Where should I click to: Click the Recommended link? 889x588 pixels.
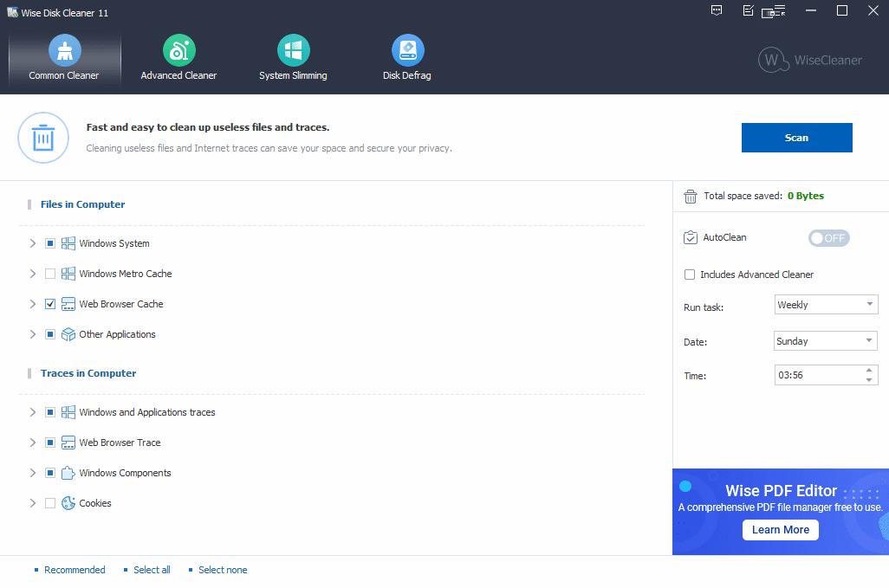point(75,570)
